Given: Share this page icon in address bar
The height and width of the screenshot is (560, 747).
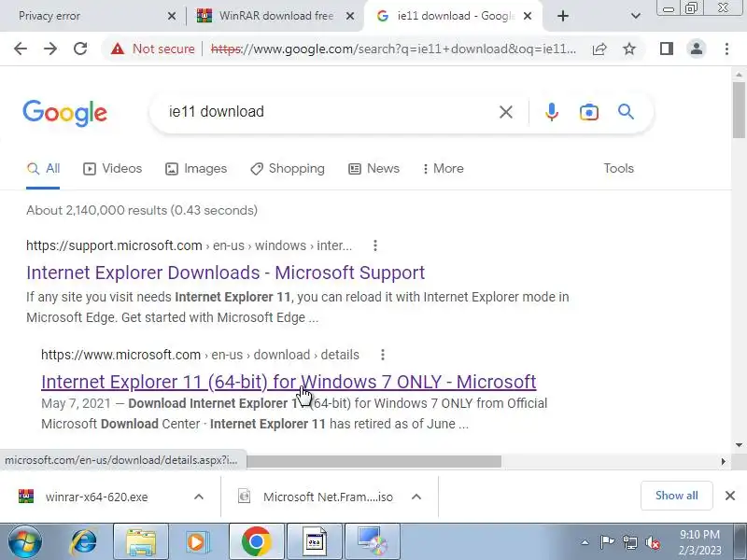Looking at the screenshot, I should coord(599,49).
